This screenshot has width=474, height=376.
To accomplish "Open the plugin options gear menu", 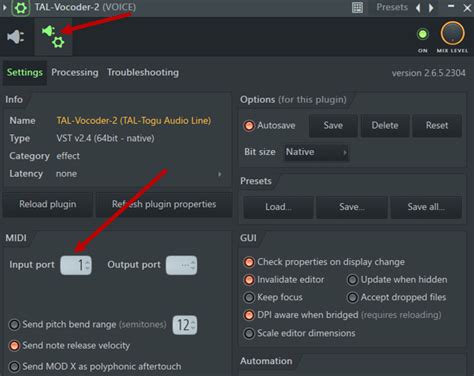I will [20, 8].
